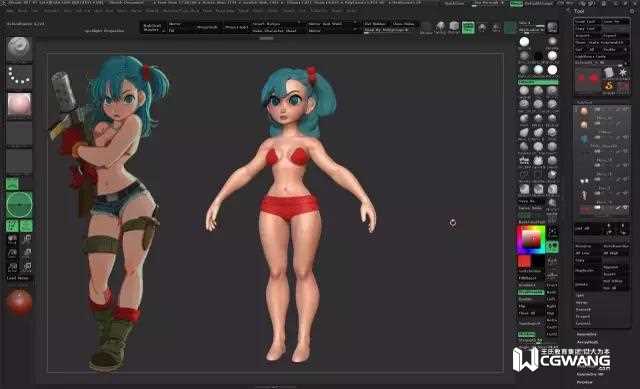Click the SwitchColor button under the swatches
Image resolution: width=640 pixels, height=389 pixels.
[x=530, y=271]
